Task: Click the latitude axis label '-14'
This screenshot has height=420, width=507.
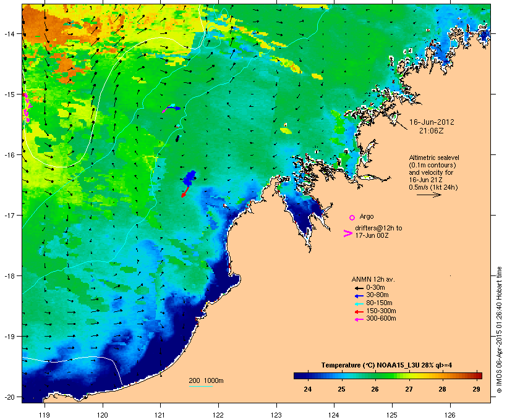Action: pos(9,33)
